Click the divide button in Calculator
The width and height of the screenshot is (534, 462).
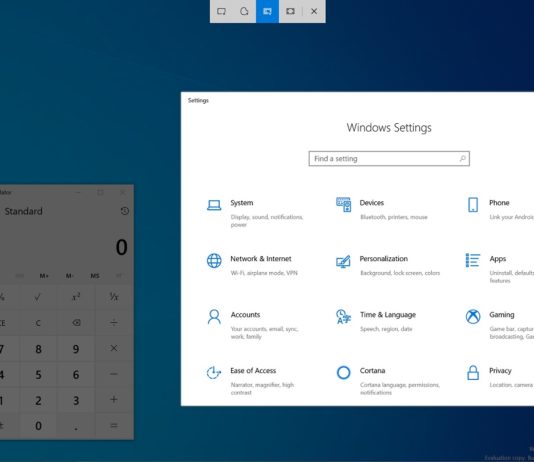114,323
